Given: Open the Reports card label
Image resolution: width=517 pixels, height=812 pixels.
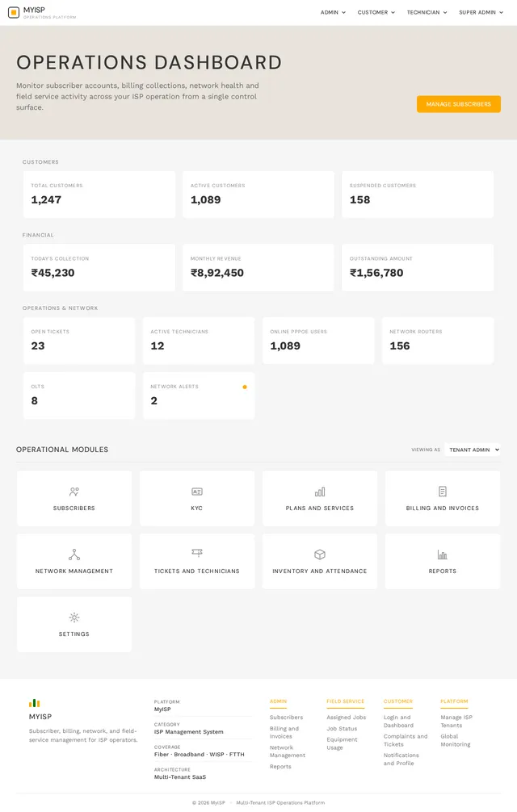Looking at the screenshot, I should click(x=443, y=571).
